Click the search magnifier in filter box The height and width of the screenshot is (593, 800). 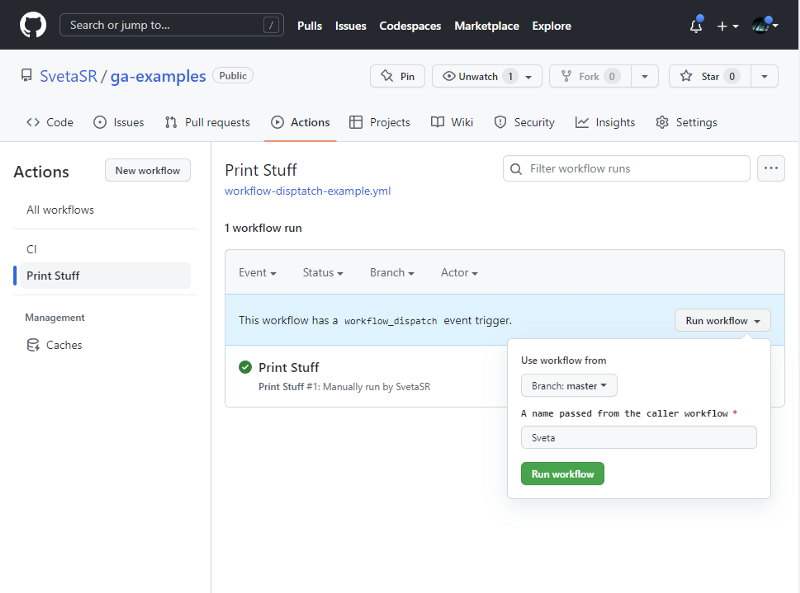click(x=516, y=169)
